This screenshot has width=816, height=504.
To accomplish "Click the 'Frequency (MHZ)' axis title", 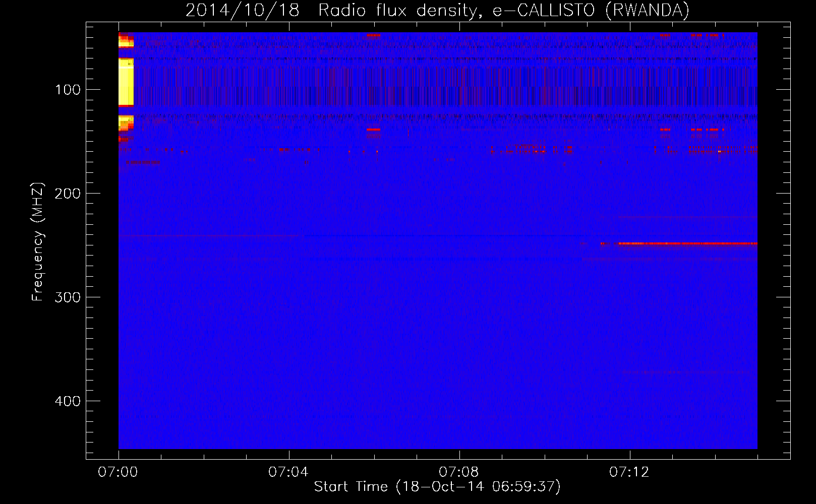I will tap(38, 242).
